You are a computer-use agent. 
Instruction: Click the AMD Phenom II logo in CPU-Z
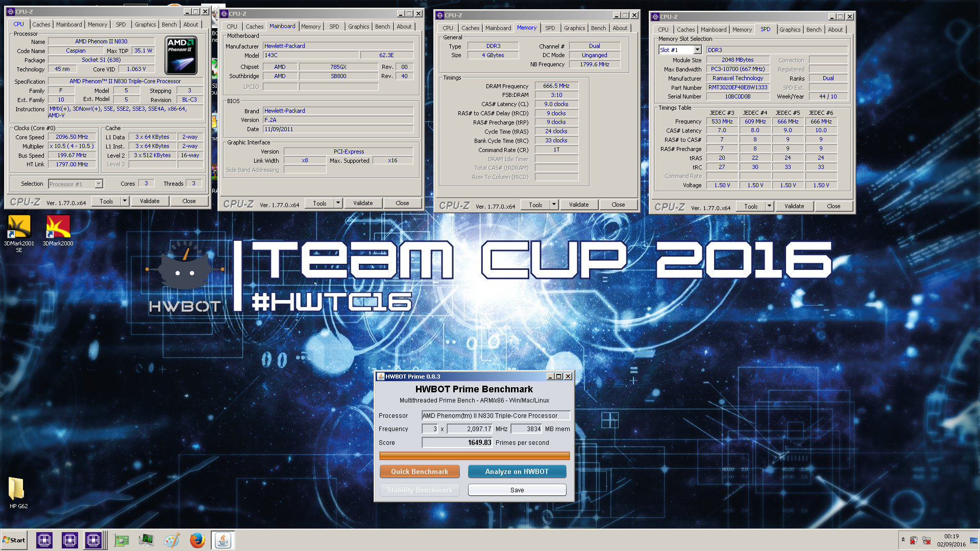point(181,55)
